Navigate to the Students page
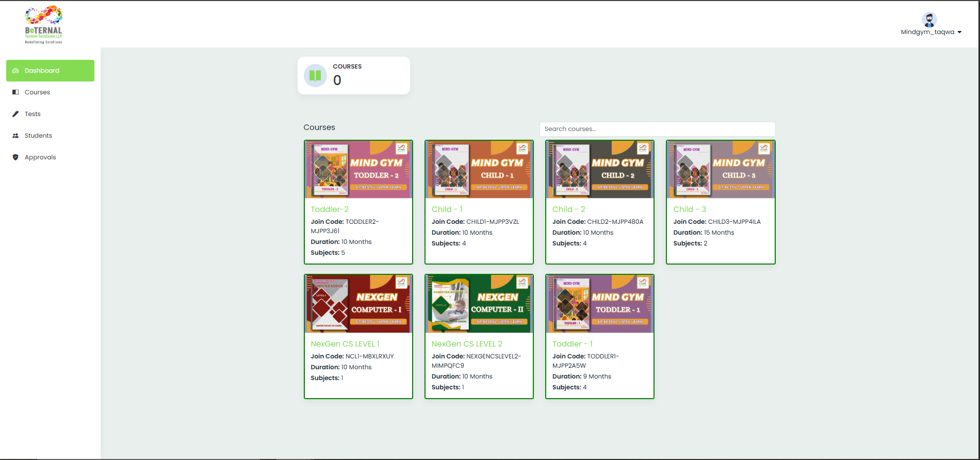This screenshot has height=460, width=980. point(50,136)
